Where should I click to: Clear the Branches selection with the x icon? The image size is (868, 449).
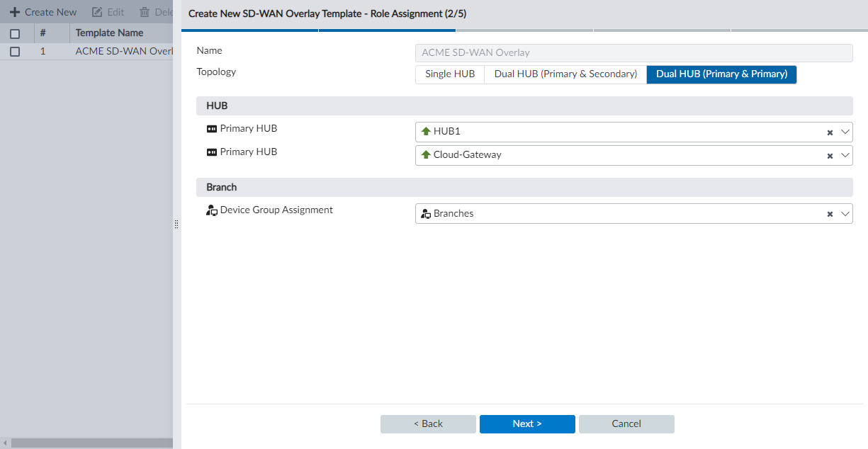click(829, 213)
